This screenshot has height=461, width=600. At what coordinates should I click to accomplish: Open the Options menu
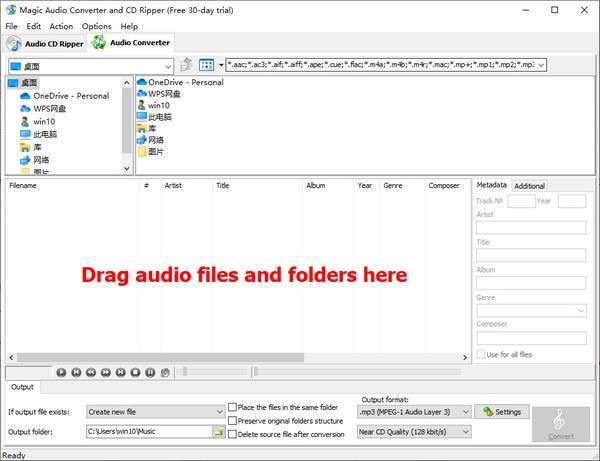97,26
